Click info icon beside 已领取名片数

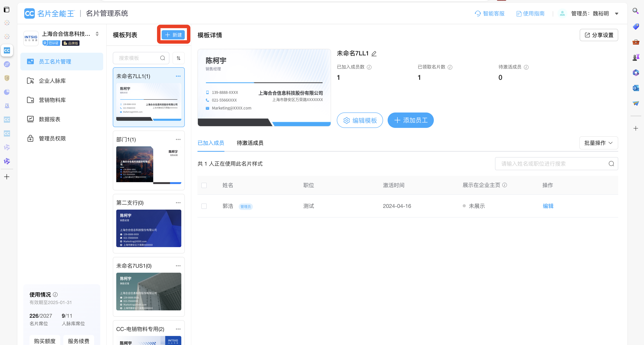pyautogui.click(x=450, y=67)
